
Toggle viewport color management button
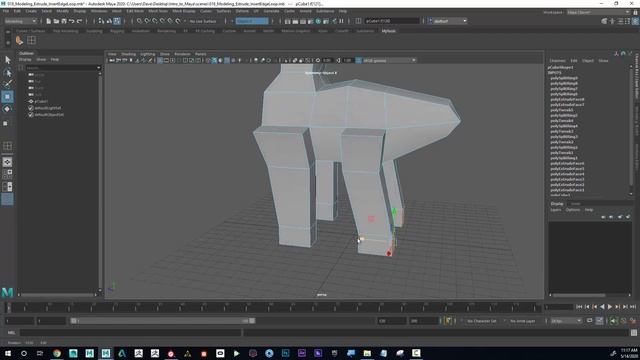click(358, 60)
